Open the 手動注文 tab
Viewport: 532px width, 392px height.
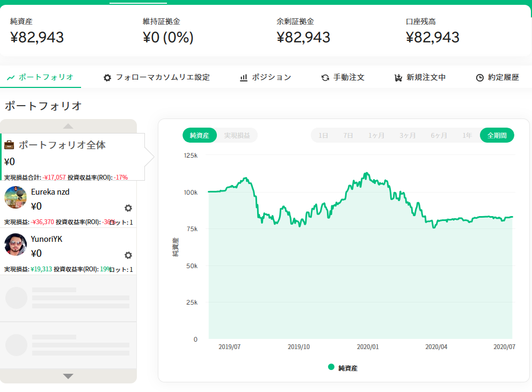[343, 78]
